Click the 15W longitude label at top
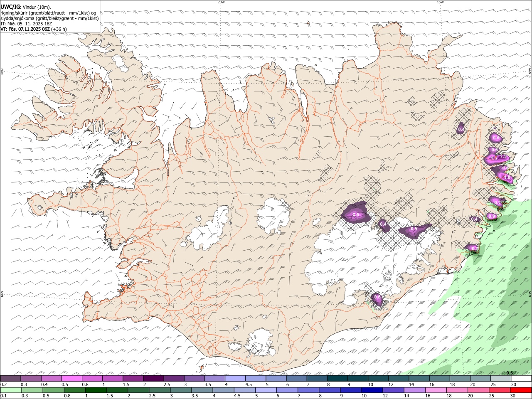The width and height of the screenshot is (532, 399). (440, 2)
